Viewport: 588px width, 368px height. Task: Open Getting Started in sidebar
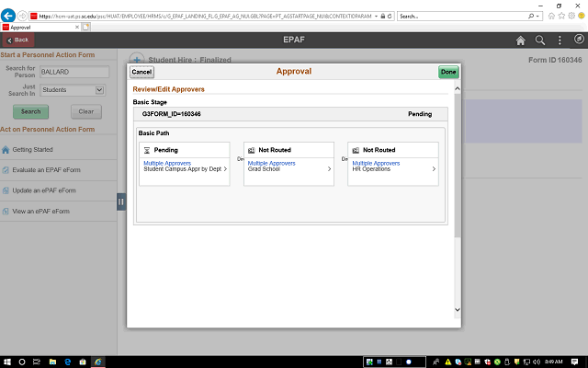[33, 149]
